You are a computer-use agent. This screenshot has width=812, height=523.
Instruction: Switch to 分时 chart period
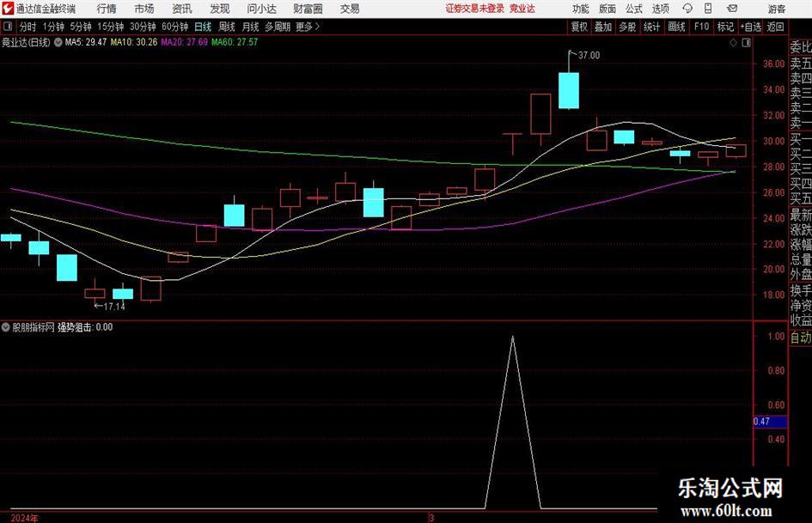click(x=28, y=27)
